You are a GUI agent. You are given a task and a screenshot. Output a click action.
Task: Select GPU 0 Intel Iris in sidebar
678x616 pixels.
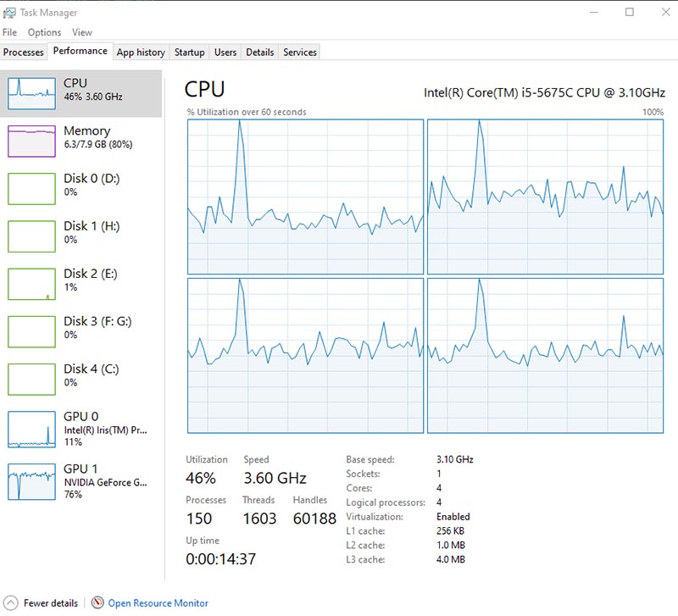pos(81,429)
